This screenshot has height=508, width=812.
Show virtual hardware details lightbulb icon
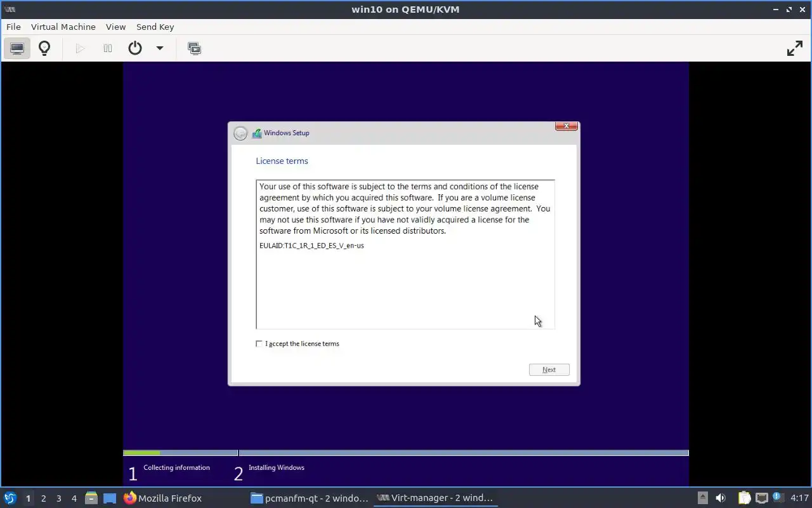click(x=44, y=48)
